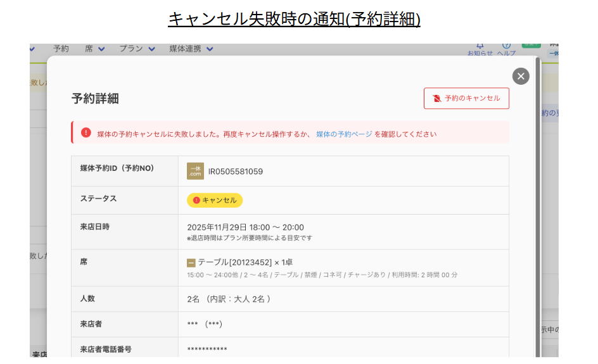Click the reservation ID IR0505581059
The height and width of the screenshot is (364, 598).
[236, 172]
